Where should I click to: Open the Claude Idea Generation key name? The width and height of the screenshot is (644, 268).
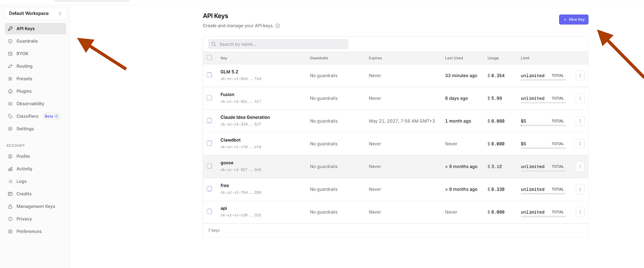click(245, 117)
